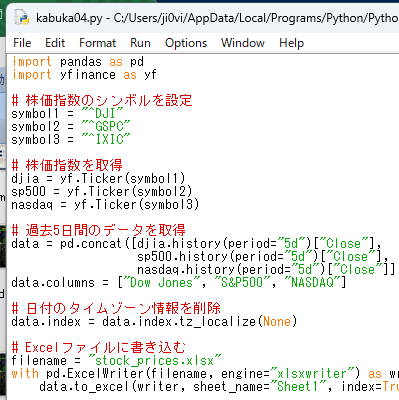Open the Window menu

point(243,43)
